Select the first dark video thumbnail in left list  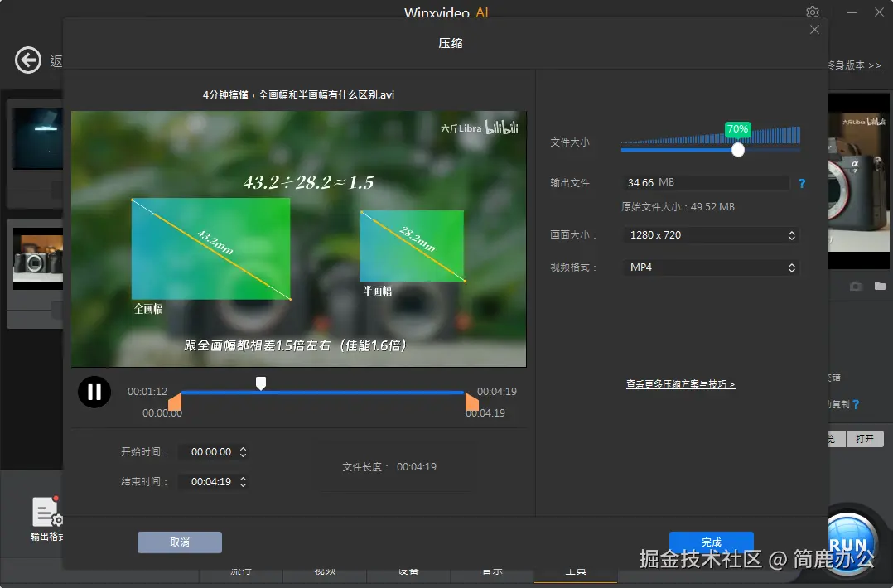click(x=37, y=138)
